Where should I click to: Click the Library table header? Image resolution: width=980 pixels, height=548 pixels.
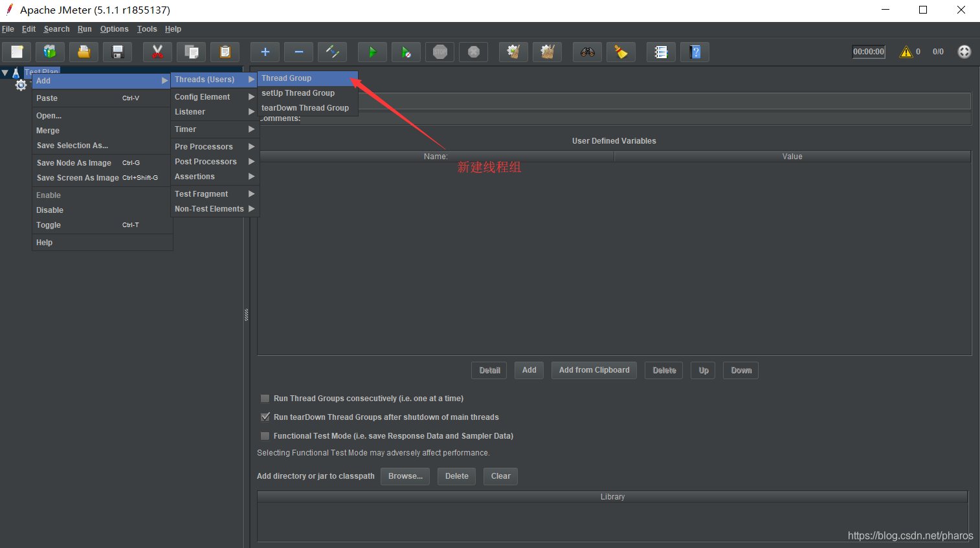click(x=612, y=497)
